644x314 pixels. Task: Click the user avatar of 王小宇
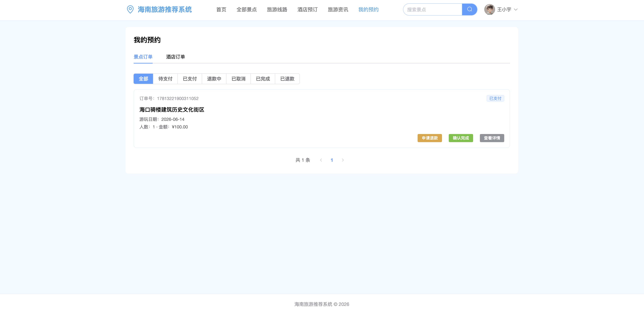pos(489,9)
